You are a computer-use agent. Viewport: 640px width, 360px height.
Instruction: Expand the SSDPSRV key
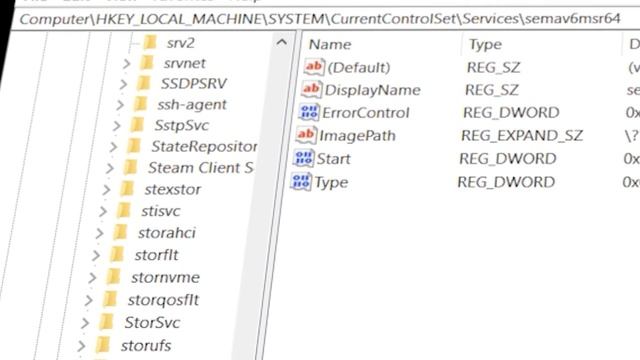click(x=123, y=84)
